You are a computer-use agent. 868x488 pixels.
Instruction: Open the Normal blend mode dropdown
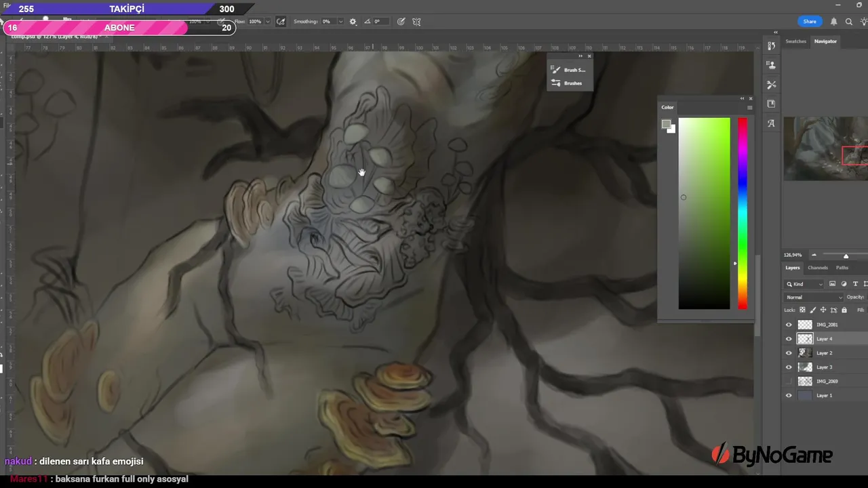click(x=814, y=297)
